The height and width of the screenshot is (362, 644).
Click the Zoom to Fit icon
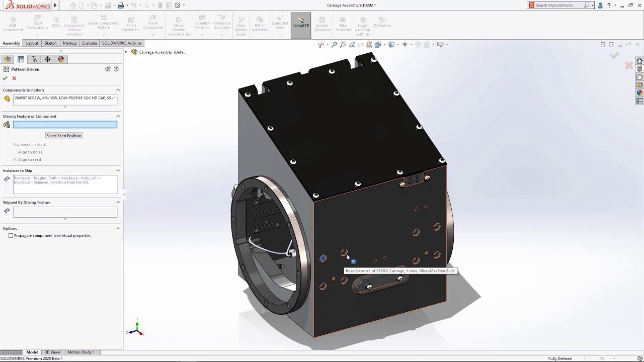(334, 45)
